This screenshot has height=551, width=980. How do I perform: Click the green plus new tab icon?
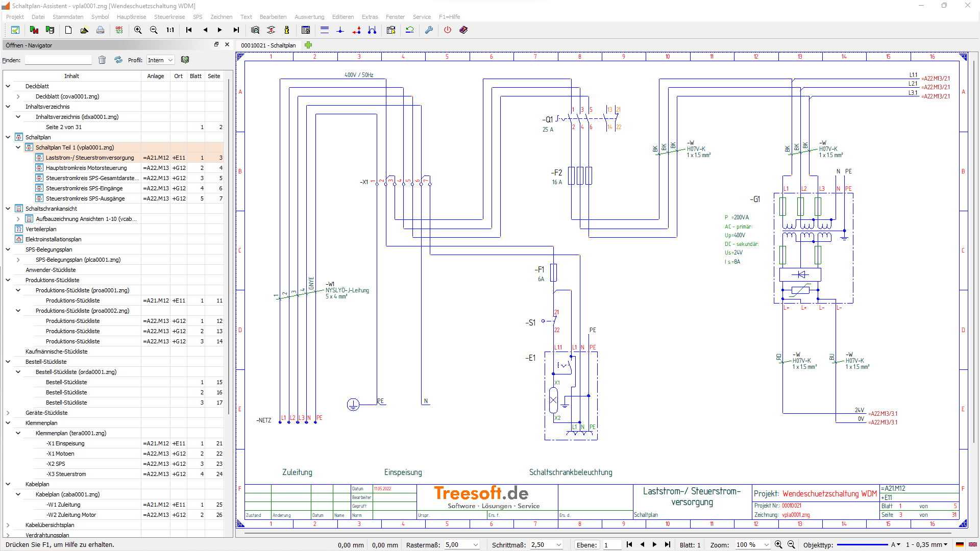(x=308, y=45)
